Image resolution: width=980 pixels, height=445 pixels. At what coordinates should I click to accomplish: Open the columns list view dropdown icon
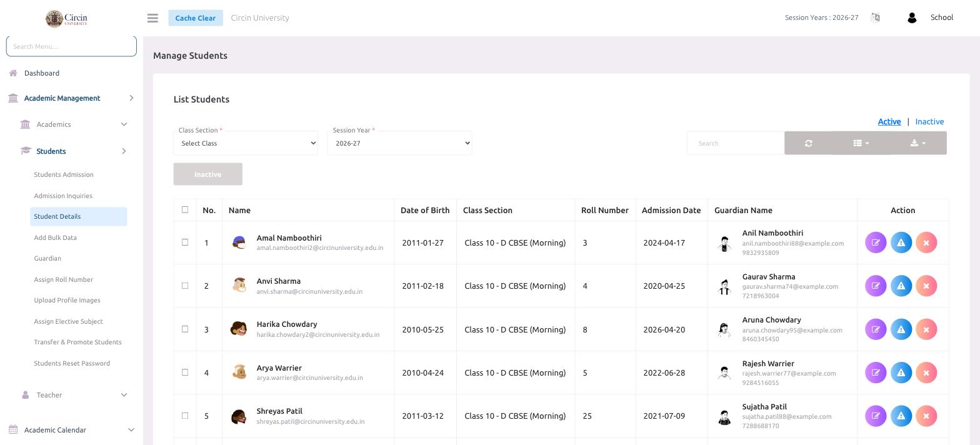(861, 143)
